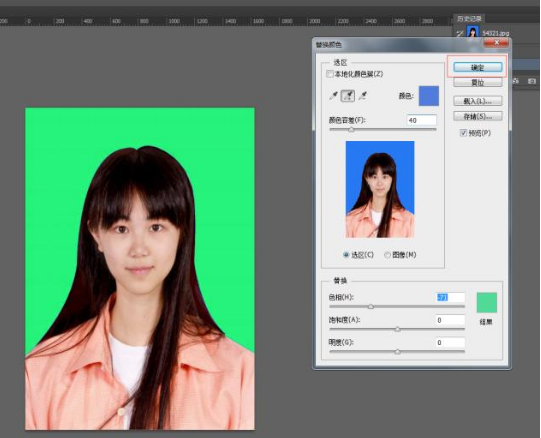Select the 54321.jpg history snapshot thumbnail
The height and width of the screenshot is (438, 541).
(x=473, y=32)
